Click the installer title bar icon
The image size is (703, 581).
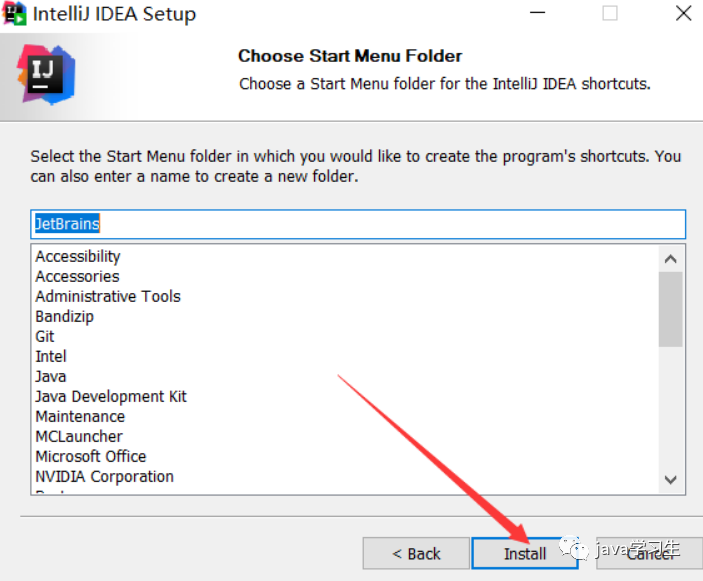14,14
